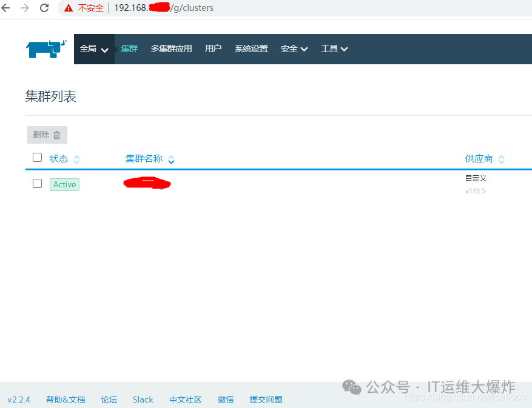
Task: Open the 系统设置 nav tab
Action: 251,49
